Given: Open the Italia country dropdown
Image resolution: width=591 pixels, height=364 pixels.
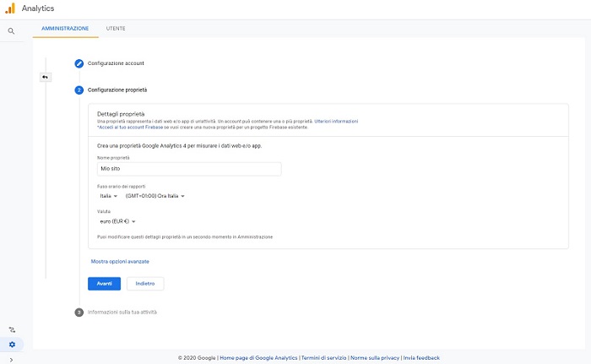Looking at the screenshot, I should (x=109, y=196).
